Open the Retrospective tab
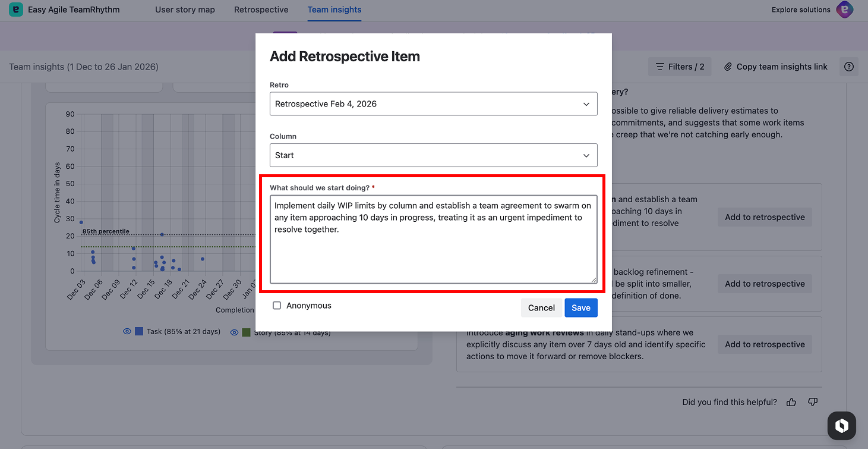 261,10
